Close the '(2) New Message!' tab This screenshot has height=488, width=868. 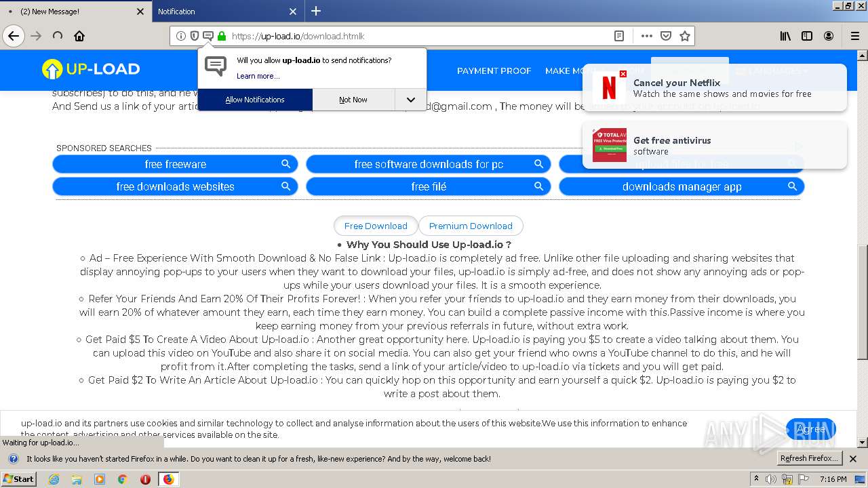[140, 12]
